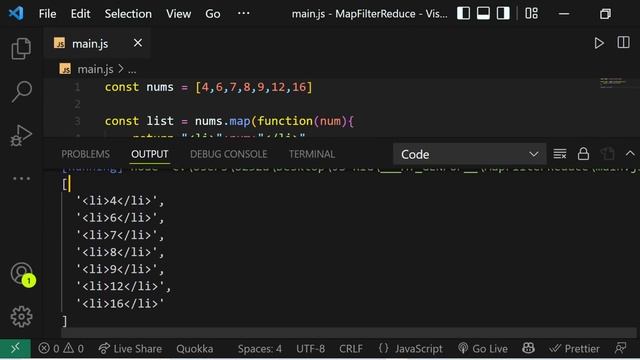The image size is (640, 360).
Task: Open the Edit menu
Action: (80, 14)
